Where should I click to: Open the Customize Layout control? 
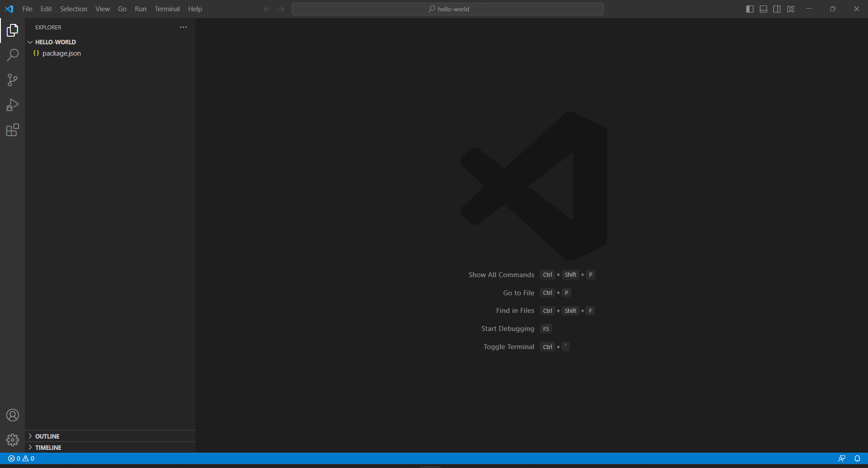791,9
